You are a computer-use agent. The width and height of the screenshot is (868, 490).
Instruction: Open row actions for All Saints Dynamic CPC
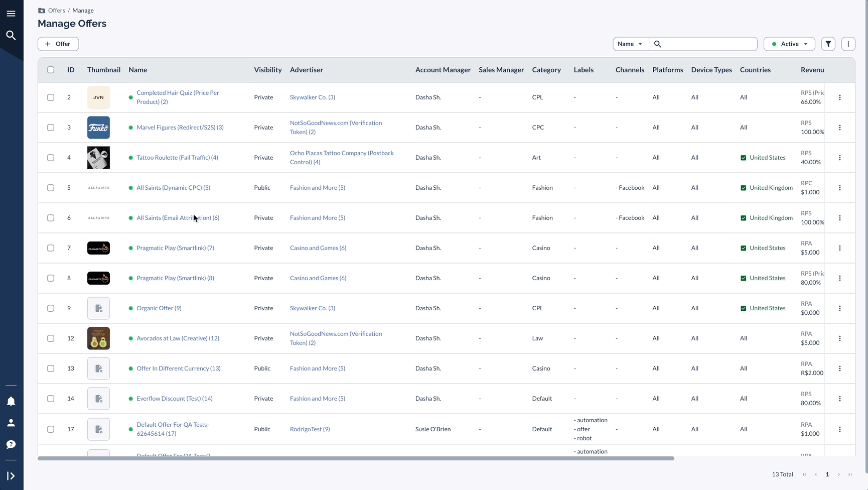tap(840, 188)
